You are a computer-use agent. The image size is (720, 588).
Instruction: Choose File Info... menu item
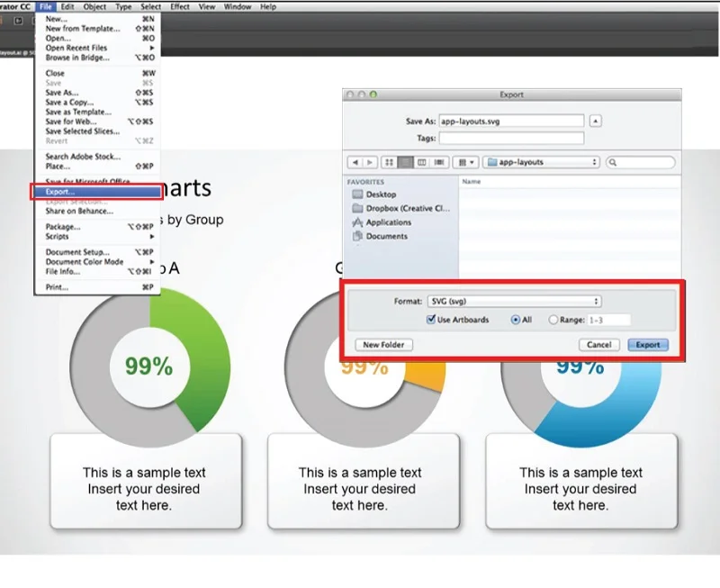pyautogui.click(x=97, y=272)
